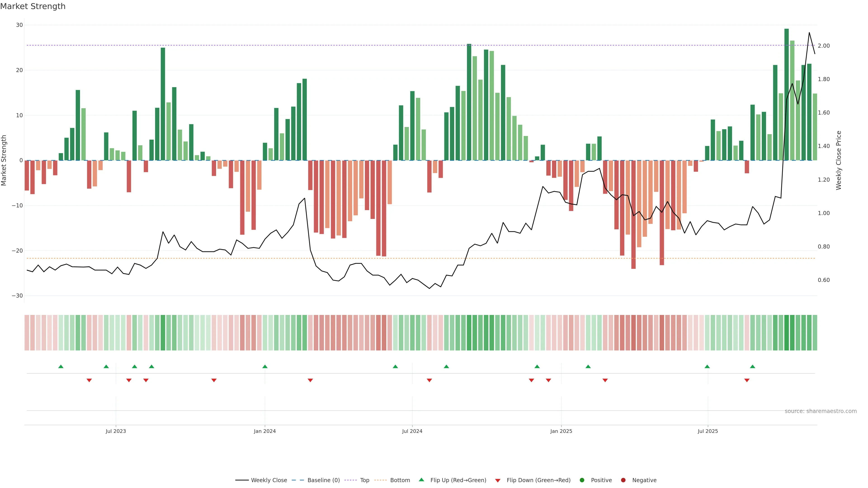Viewport: 868px width, 488px height.
Task: Click the Weekly Close Price axis title
Action: [x=839, y=160]
